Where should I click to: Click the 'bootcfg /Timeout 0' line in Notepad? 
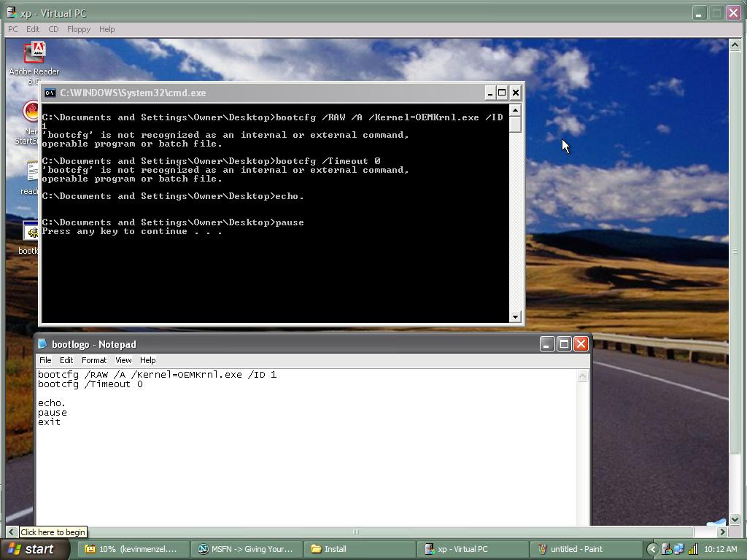[90, 384]
